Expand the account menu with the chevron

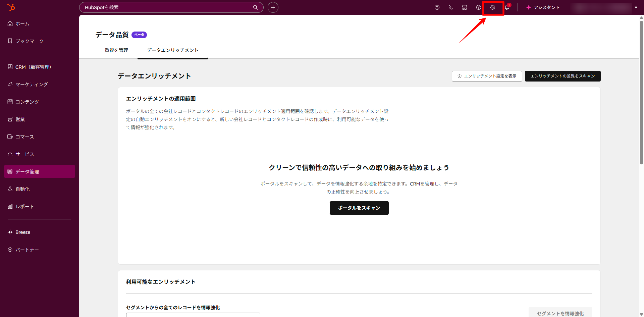[636, 7]
